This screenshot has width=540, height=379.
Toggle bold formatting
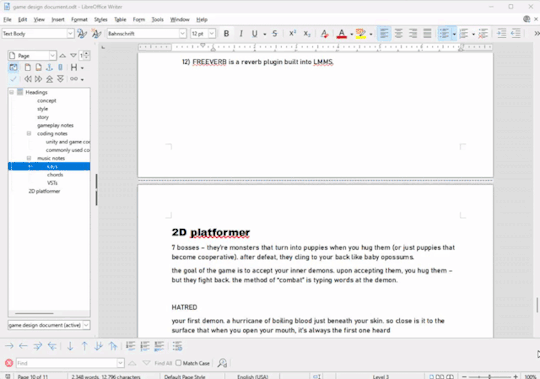[226, 33]
